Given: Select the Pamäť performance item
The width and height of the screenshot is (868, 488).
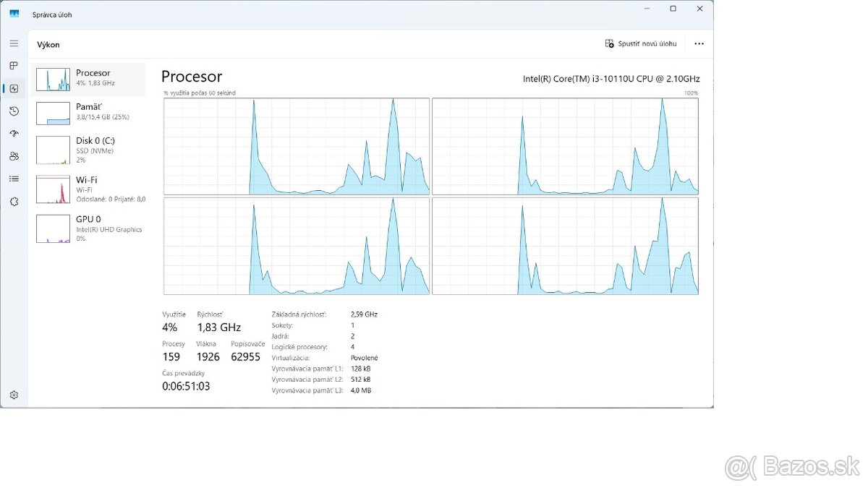Looking at the screenshot, I should [x=88, y=112].
